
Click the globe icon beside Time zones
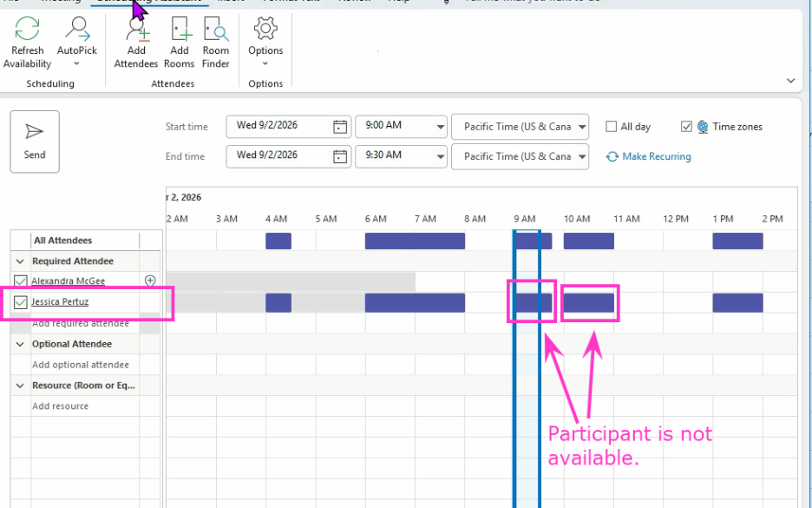(702, 127)
